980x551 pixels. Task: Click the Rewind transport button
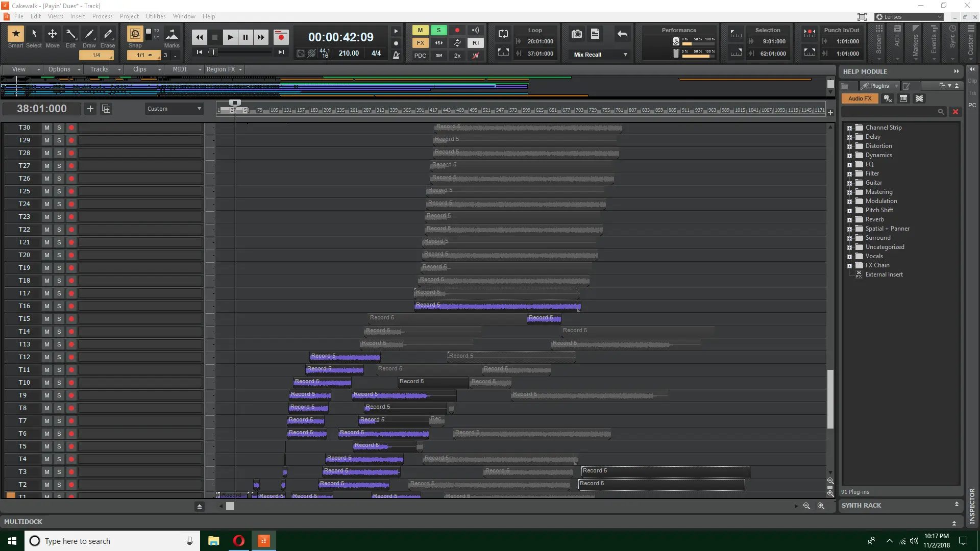pyautogui.click(x=200, y=37)
